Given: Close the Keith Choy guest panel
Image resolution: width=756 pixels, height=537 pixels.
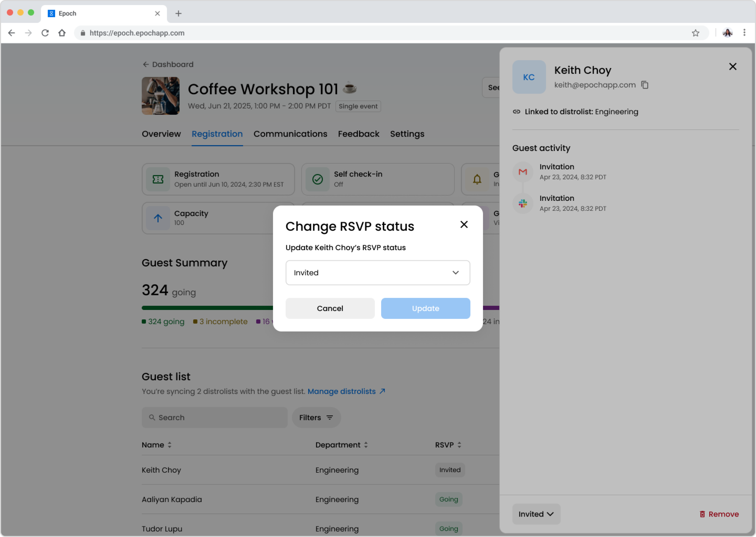Looking at the screenshot, I should pyautogui.click(x=732, y=66).
